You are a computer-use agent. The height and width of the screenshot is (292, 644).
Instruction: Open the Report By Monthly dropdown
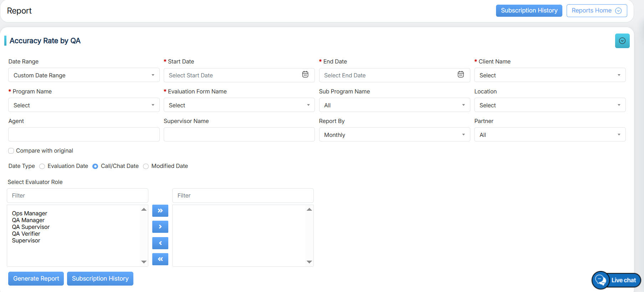click(394, 135)
